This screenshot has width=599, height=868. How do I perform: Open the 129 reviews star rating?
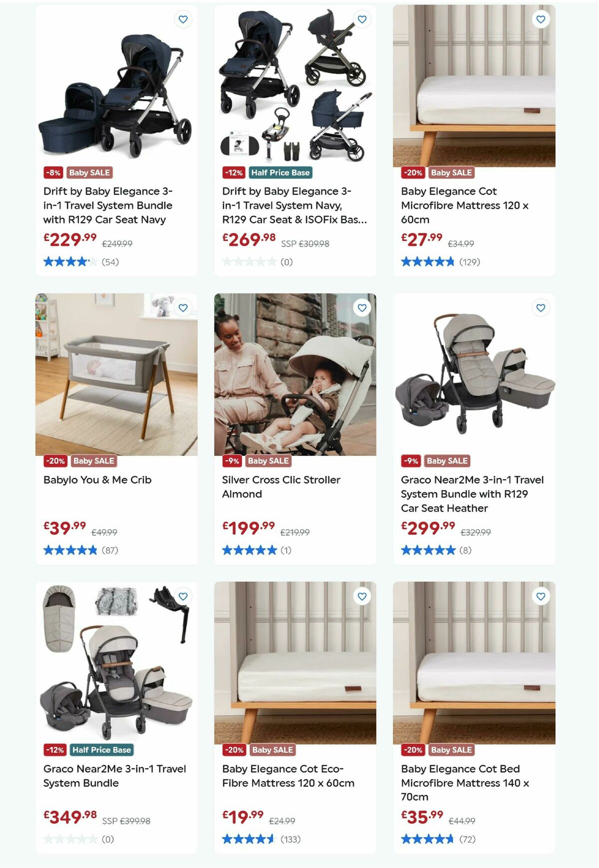point(441,262)
